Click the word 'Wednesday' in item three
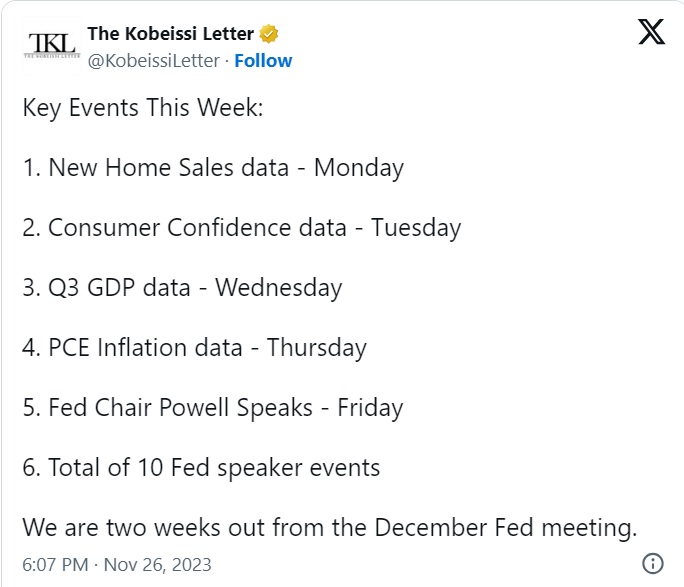The width and height of the screenshot is (684, 587). 279,288
